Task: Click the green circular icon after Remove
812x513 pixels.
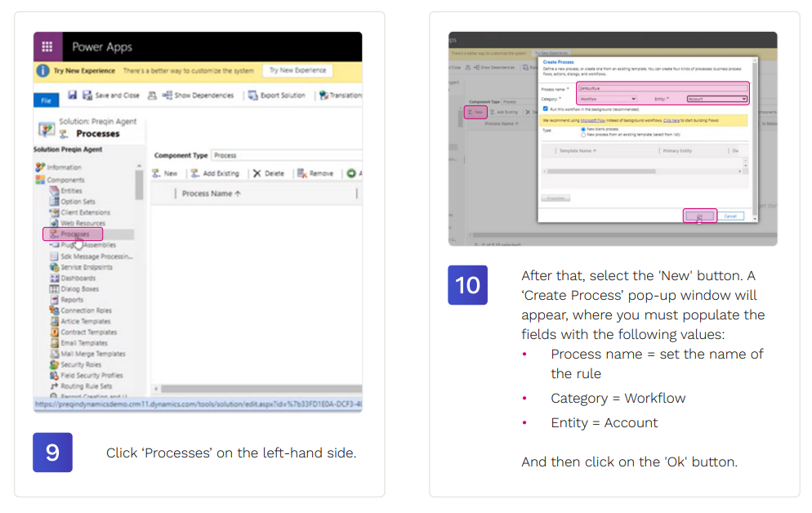Action: 351,173
